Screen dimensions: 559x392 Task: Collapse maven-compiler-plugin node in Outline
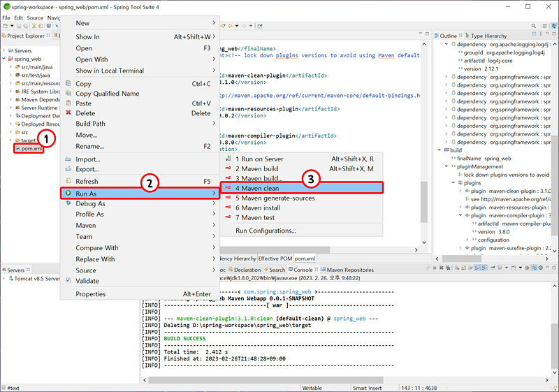(x=460, y=215)
